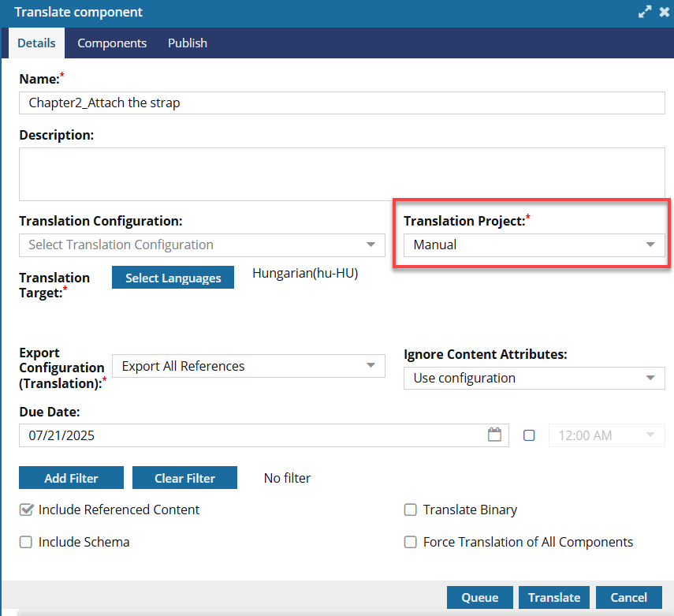Enable the due date time checkbox

(529, 435)
